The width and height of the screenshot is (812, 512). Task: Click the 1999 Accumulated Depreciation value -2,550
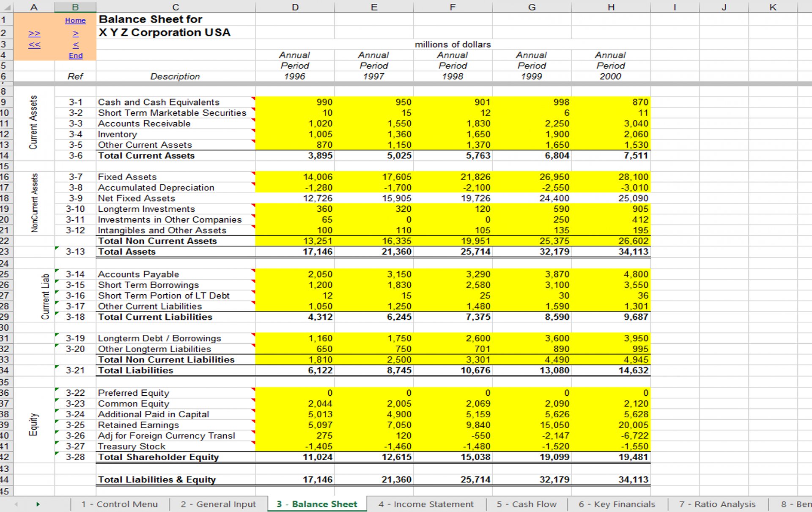tap(532, 187)
